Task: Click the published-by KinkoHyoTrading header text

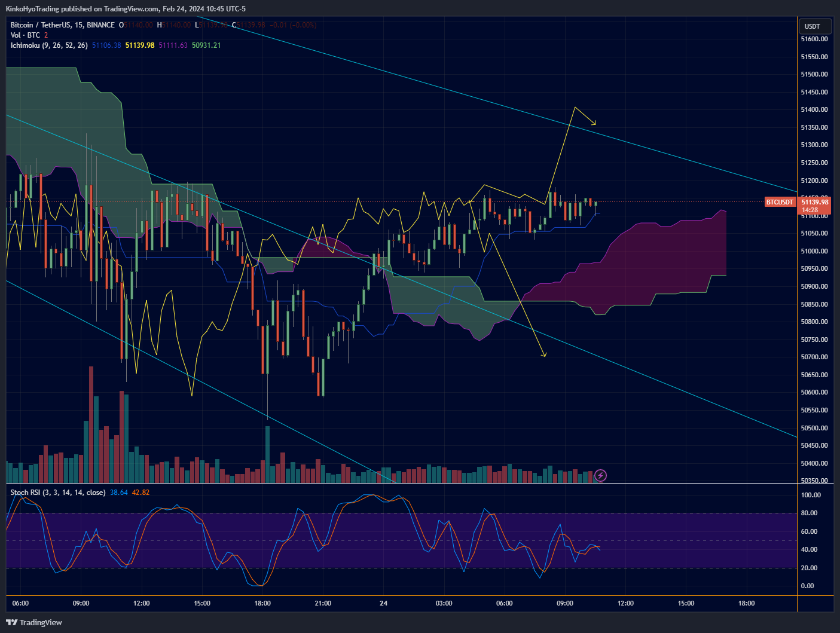Action: 126,9
